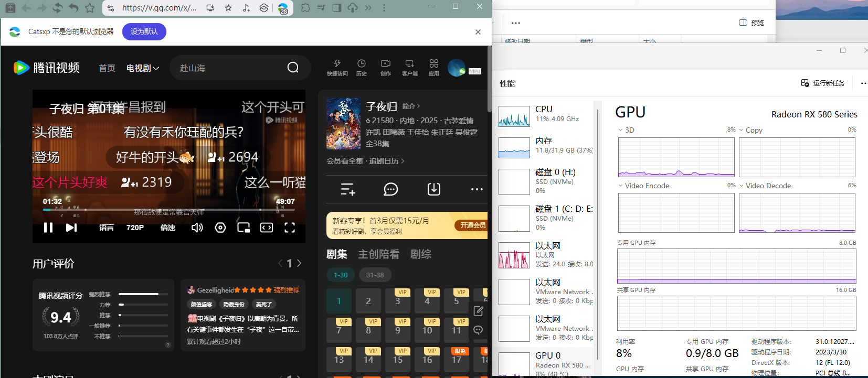The width and height of the screenshot is (868, 378).
Task: Toggle 预览 preview pane in Explorer
Action: point(751,23)
